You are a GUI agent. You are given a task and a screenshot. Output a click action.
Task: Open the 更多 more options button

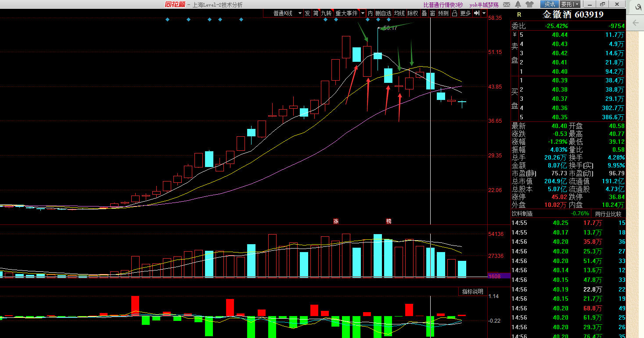pyautogui.click(x=465, y=13)
